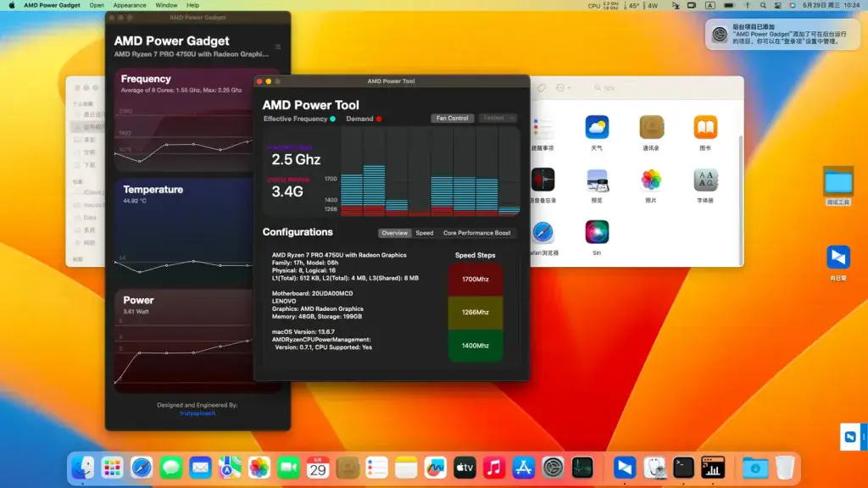Open the Finder action ellipsis dropdown
This screenshot has width=868, height=488.
coord(563,88)
